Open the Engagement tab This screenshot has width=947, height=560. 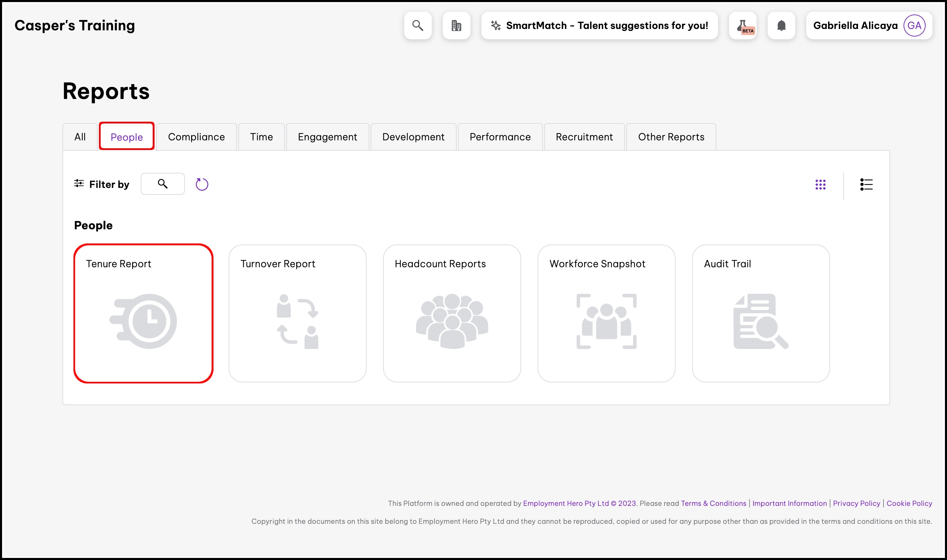[328, 137]
